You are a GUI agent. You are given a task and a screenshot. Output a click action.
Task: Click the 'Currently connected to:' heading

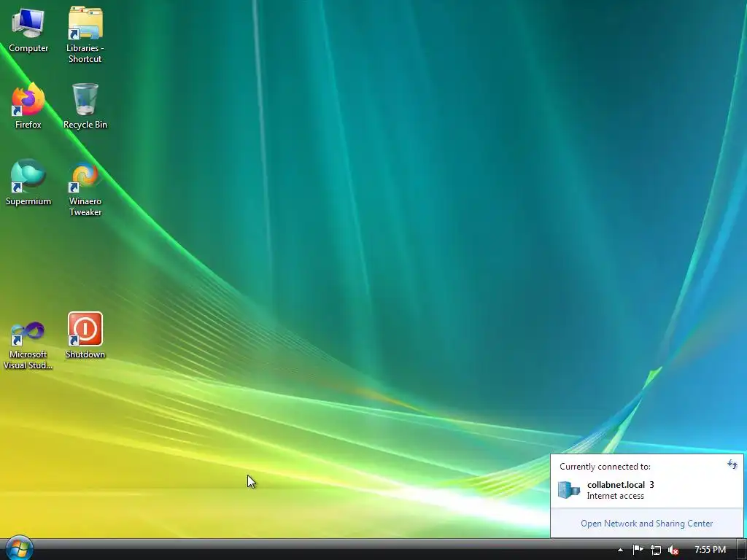point(605,467)
